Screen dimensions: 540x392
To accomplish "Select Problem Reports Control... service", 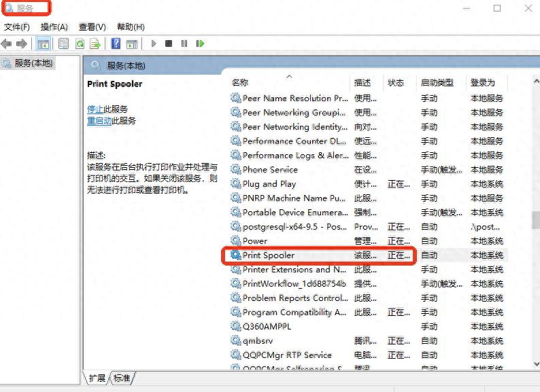I will point(369,298).
